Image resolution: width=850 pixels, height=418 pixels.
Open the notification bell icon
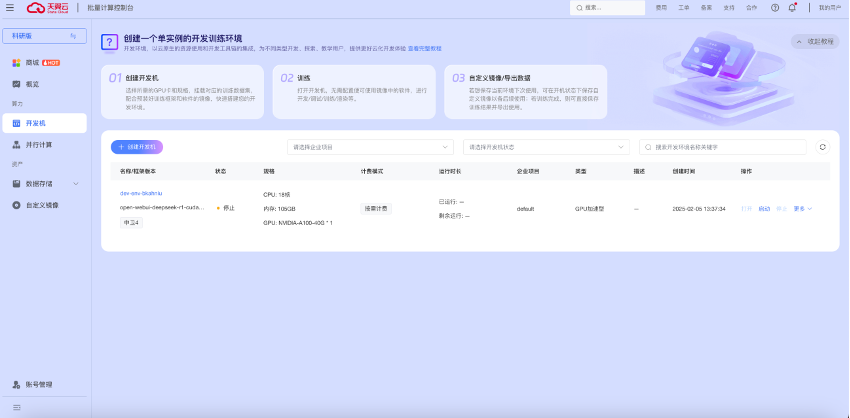click(792, 8)
